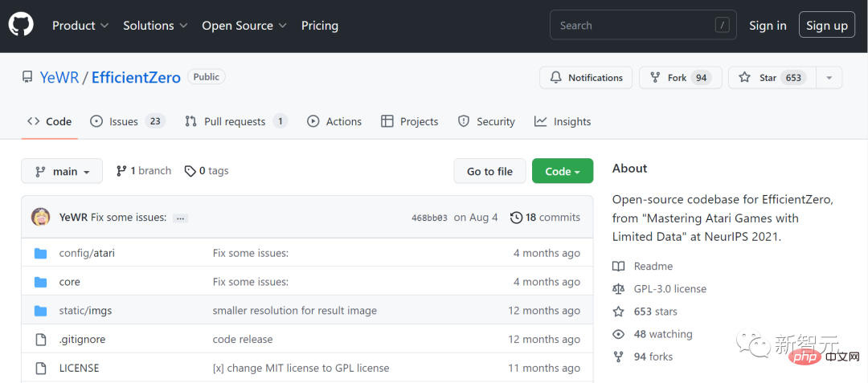This screenshot has height=383, width=868.
Task: Click the 48 watching eye icon
Action: point(618,334)
